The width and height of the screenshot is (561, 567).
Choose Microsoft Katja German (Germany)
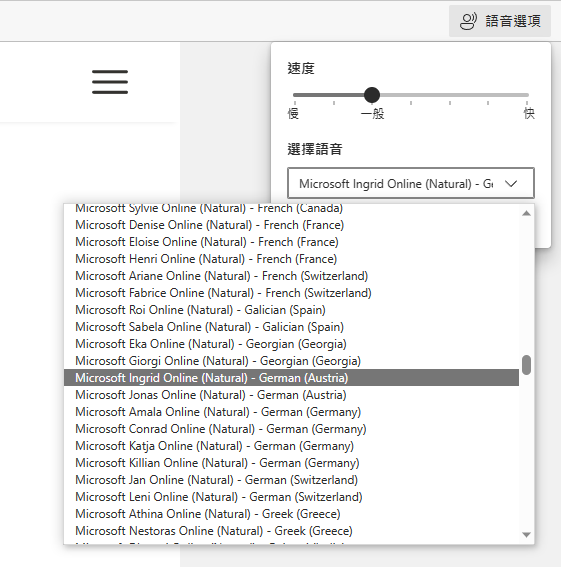pos(292,446)
